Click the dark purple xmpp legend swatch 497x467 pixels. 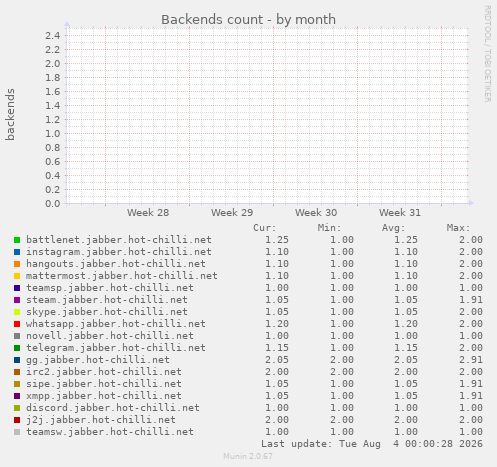pyautogui.click(x=17, y=396)
